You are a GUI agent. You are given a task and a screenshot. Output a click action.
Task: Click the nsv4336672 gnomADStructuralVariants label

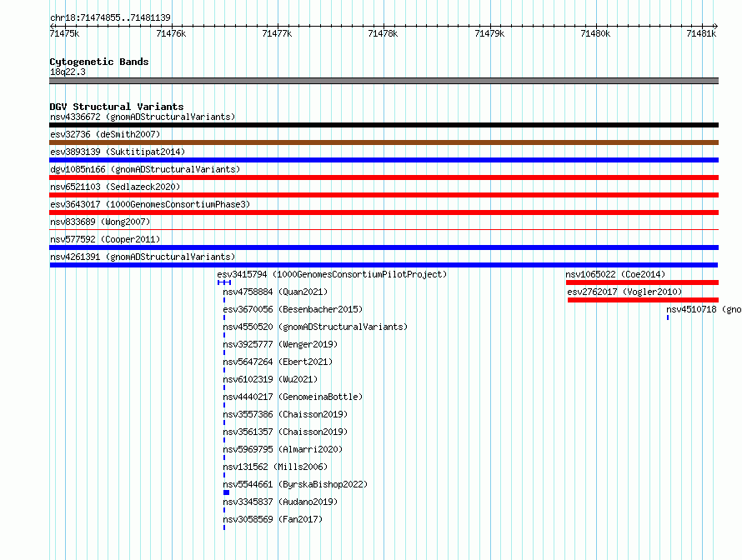(143, 117)
